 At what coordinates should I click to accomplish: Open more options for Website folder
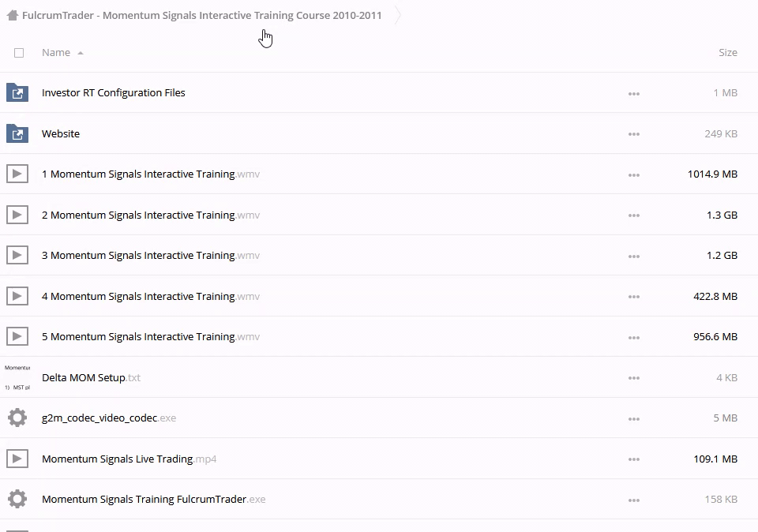pos(633,134)
